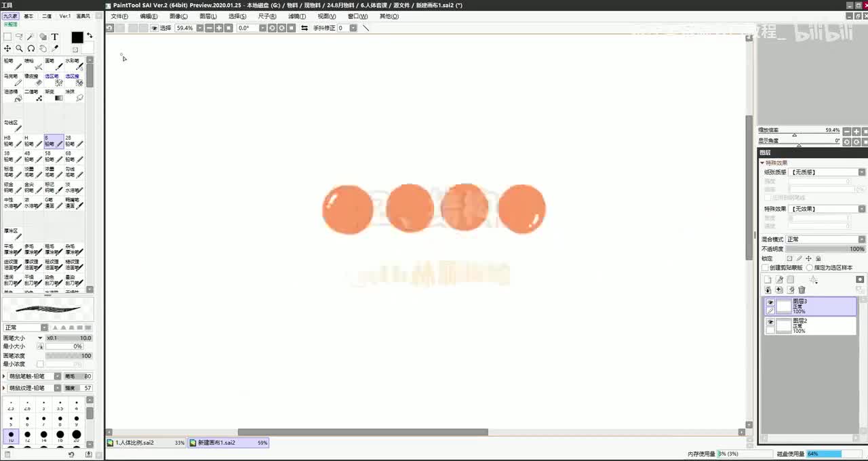868x461 pixels.
Task: Open the 编辑(E) menu
Action: point(149,16)
